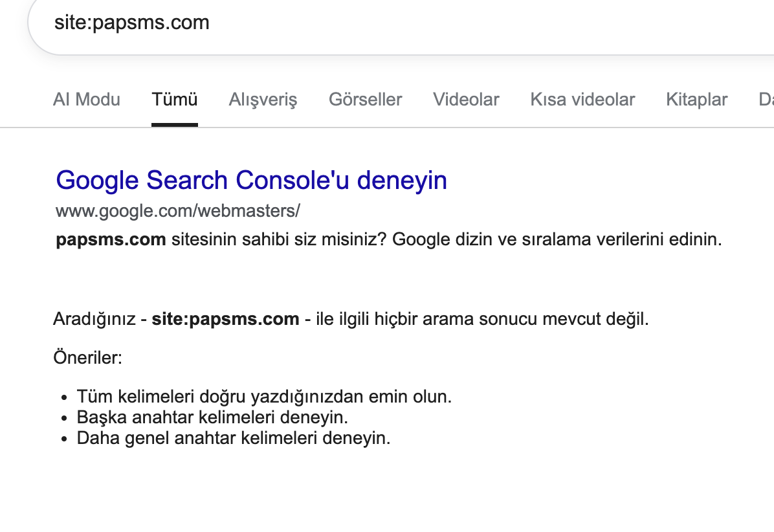The width and height of the screenshot is (774, 532).
Task: Select the Tümü results tab
Action: pyautogui.click(x=174, y=99)
